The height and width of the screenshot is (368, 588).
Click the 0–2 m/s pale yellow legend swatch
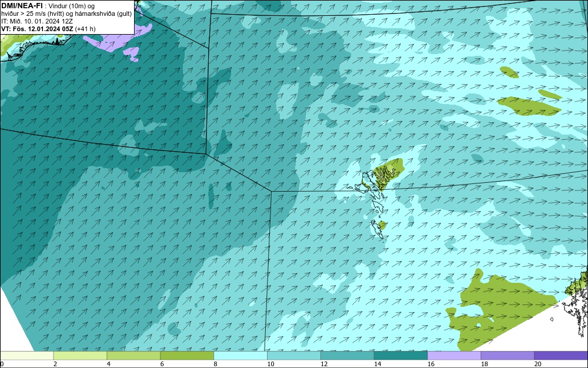pos(26,355)
